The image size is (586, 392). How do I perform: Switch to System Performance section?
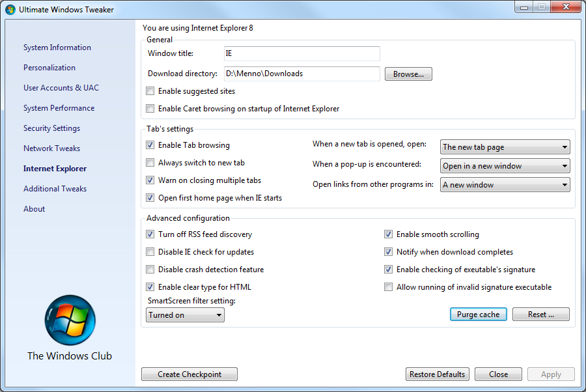[x=59, y=108]
